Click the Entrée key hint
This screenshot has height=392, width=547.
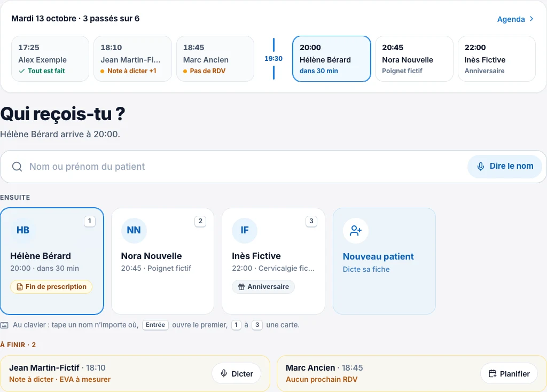pyautogui.click(x=155, y=325)
